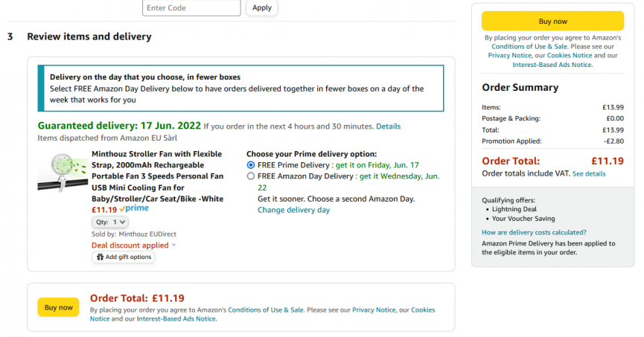
Task: Open Change delivery day link
Action: tap(293, 210)
